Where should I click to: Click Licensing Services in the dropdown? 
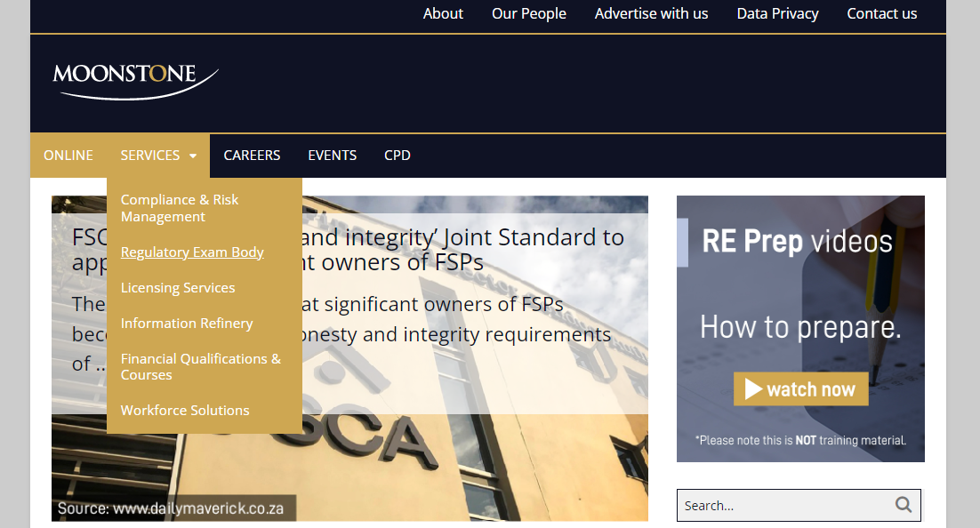tap(178, 287)
